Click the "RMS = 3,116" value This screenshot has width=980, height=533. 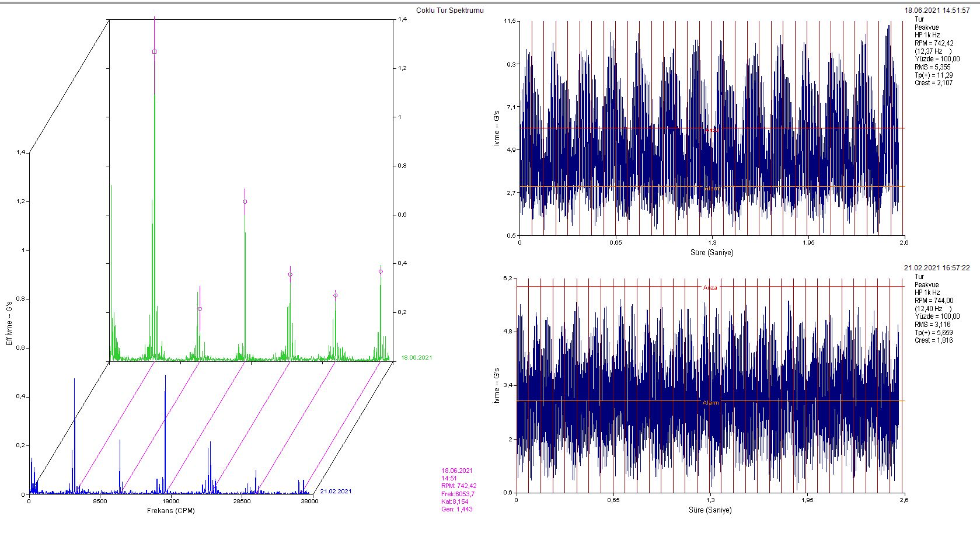(x=933, y=325)
